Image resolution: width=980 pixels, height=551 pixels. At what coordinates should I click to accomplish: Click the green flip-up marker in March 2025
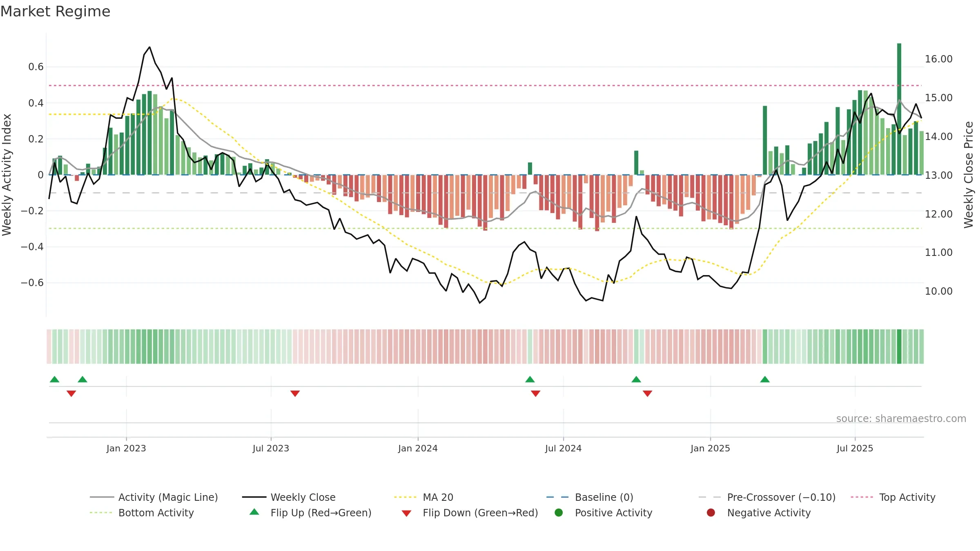pyautogui.click(x=765, y=379)
